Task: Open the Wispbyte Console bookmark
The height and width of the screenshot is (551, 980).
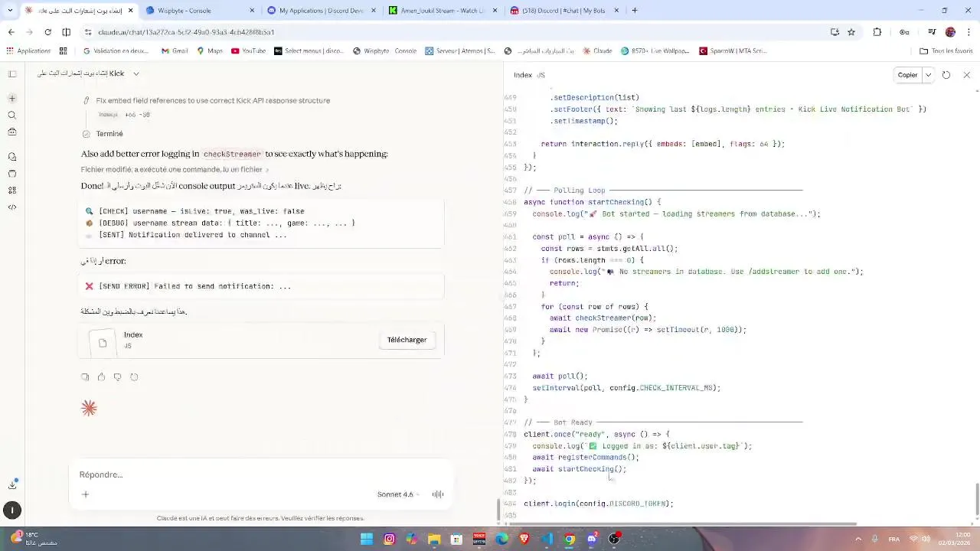Action: tap(385, 51)
